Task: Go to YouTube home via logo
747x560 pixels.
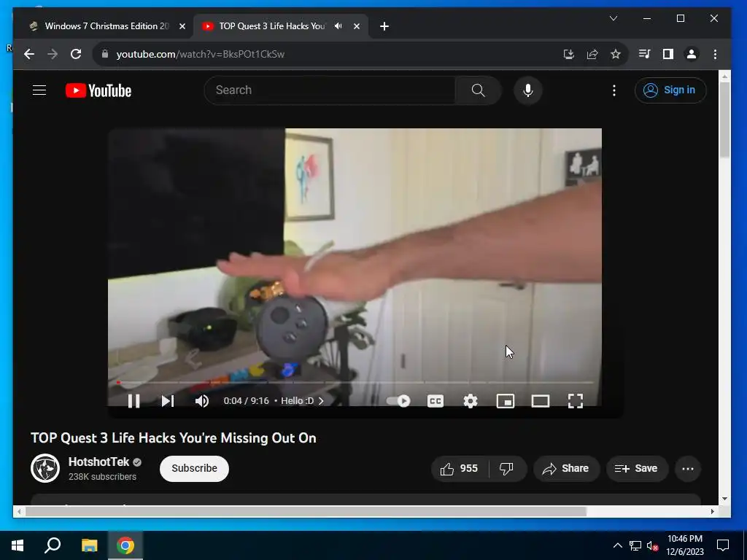Action: (98, 90)
